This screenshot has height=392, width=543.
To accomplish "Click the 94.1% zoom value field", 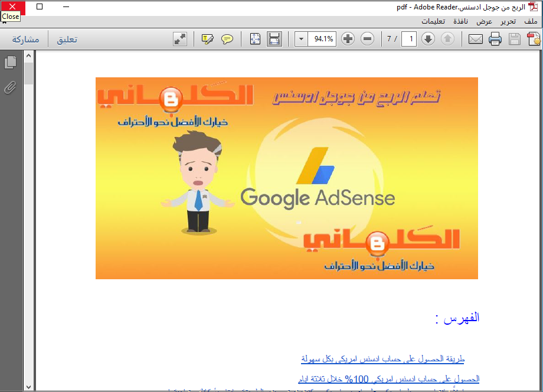I will click(x=322, y=39).
